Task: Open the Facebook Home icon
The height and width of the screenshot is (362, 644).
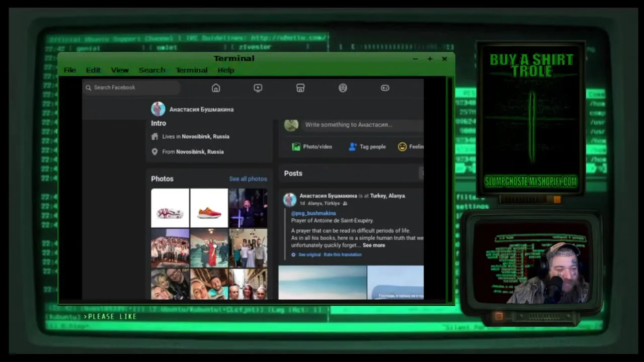Action: (216, 88)
